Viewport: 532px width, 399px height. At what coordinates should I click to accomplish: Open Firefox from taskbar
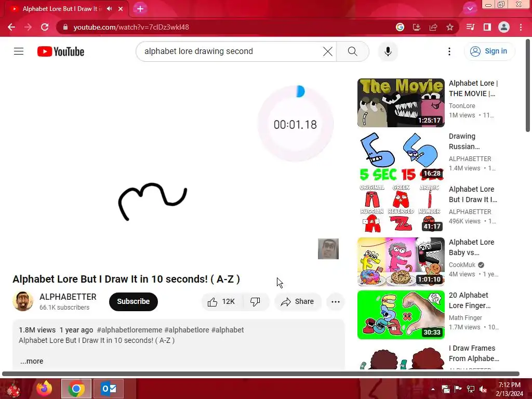point(45,389)
